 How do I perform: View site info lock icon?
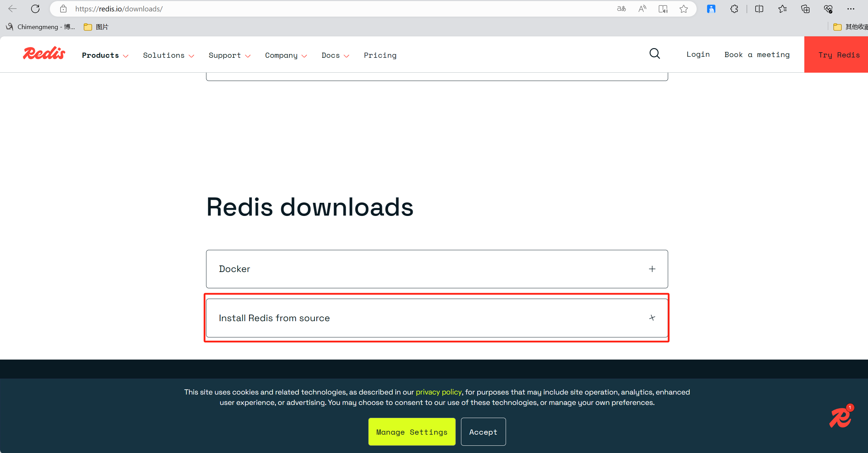click(63, 9)
